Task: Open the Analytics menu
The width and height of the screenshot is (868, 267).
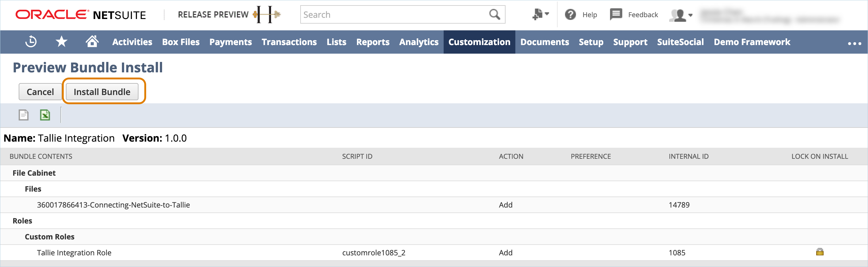Action: (x=419, y=42)
